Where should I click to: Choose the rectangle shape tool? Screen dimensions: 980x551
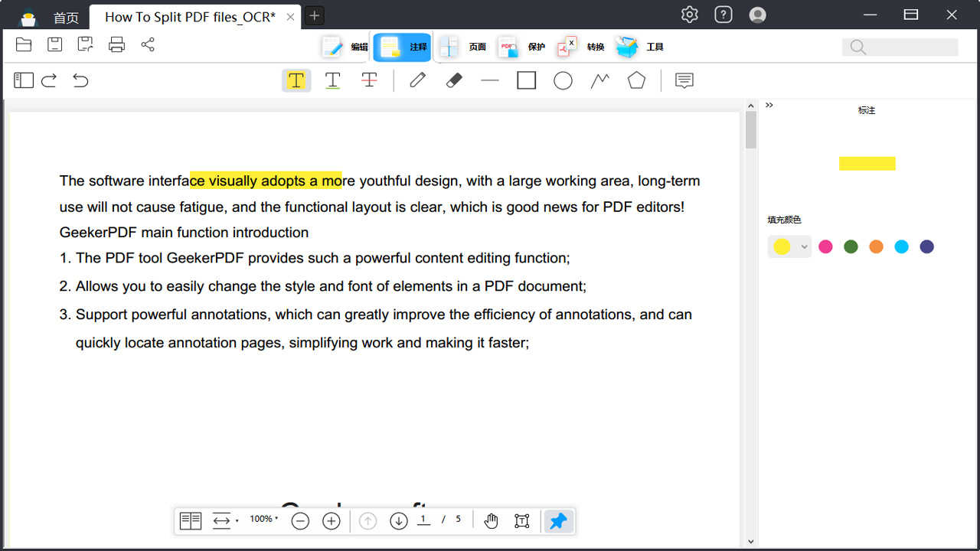526,80
